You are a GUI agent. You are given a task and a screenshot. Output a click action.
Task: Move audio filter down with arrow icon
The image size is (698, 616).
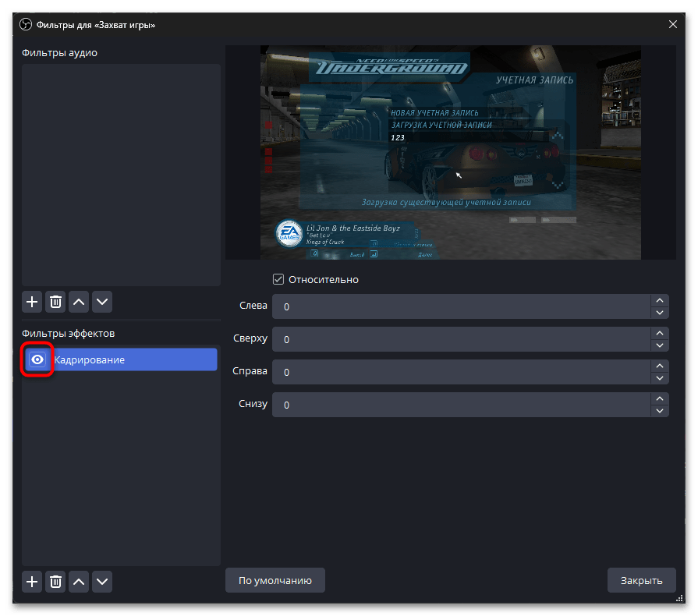pyautogui.click(x=102, y=302)
